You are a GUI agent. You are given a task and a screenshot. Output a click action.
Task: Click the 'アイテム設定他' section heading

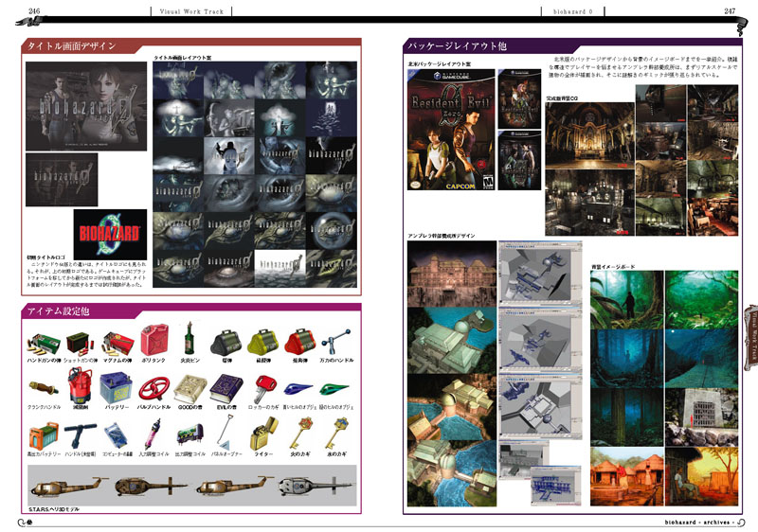[x=58, y=310]
